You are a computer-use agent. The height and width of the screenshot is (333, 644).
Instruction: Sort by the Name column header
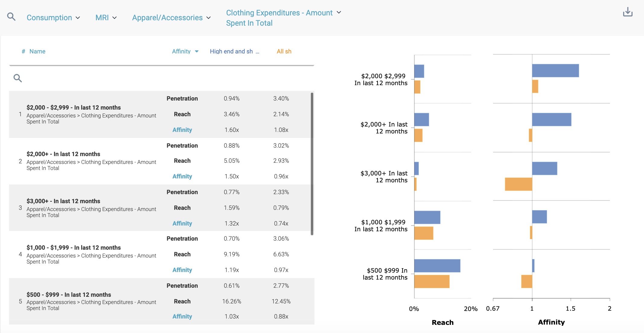pyautogui.click(x=37, y=52)
